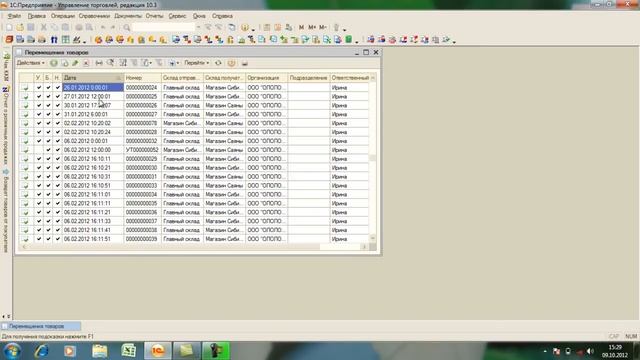The width and height of the screenshot is (640, 360).
Task: Open the Правка menu
Action: 36,16
